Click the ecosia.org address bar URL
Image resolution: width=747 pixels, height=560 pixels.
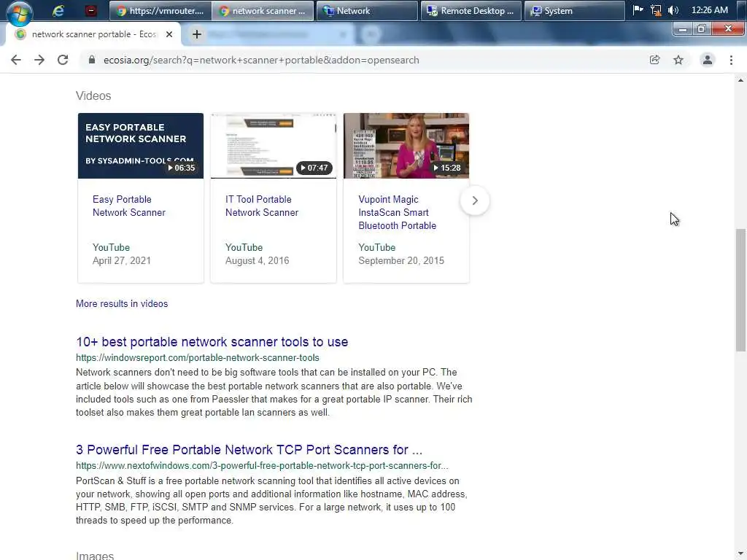pyautogui.click(x=261, y=61)
